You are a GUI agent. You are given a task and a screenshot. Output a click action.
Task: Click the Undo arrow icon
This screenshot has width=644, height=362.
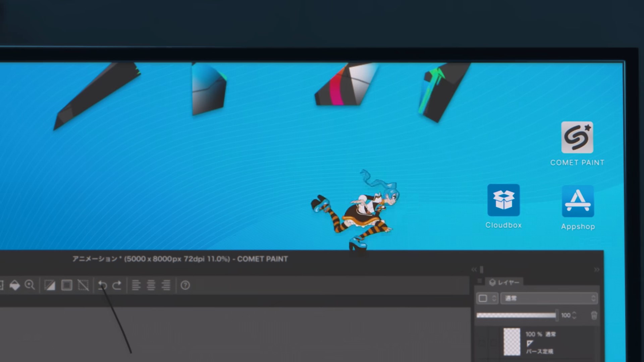(x=102, y=285)
